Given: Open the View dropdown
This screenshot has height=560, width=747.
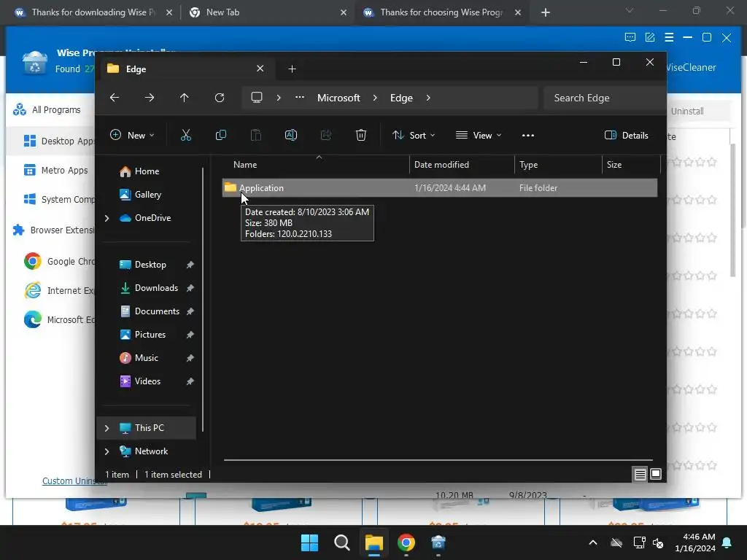Looking at the screenshot, I should point(479,135).
